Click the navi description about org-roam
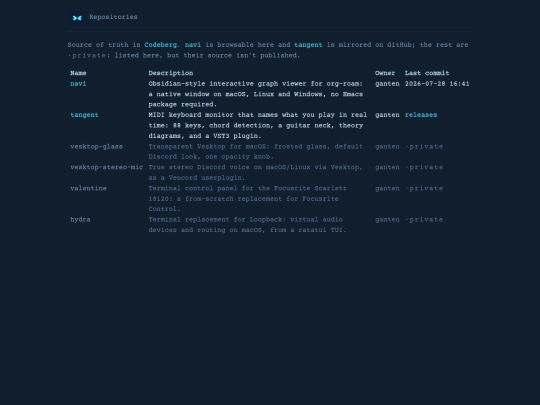This screenshot has height=405, width=540. pyautogui.click(x=256, y=94)
